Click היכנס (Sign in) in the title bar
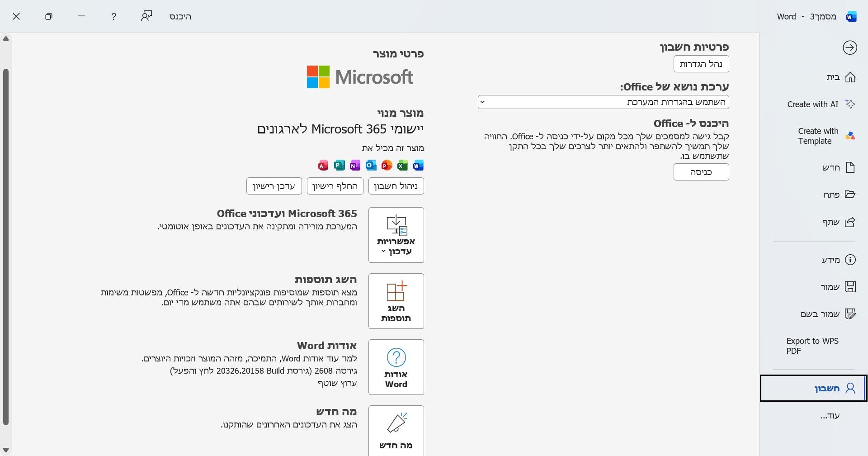 [180, 17]
